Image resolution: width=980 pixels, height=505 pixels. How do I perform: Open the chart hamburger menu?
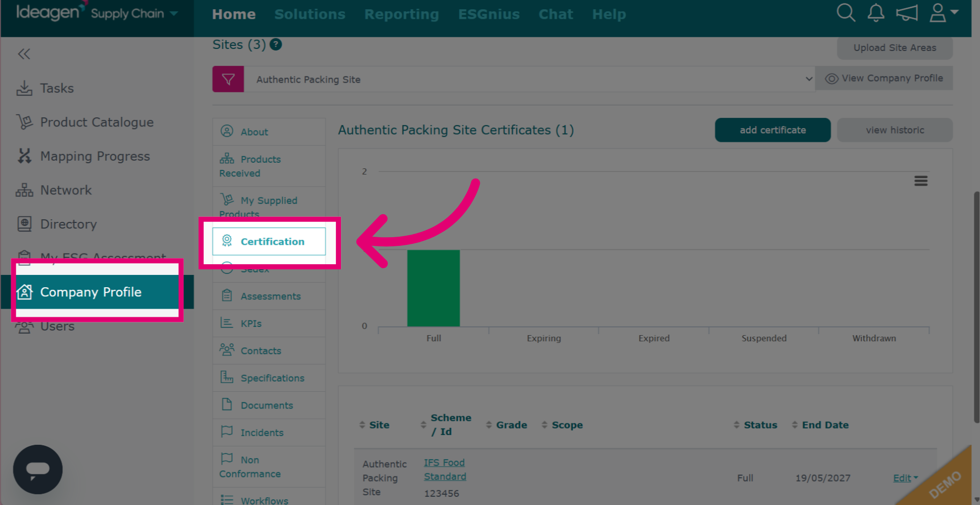coord(921,181)
